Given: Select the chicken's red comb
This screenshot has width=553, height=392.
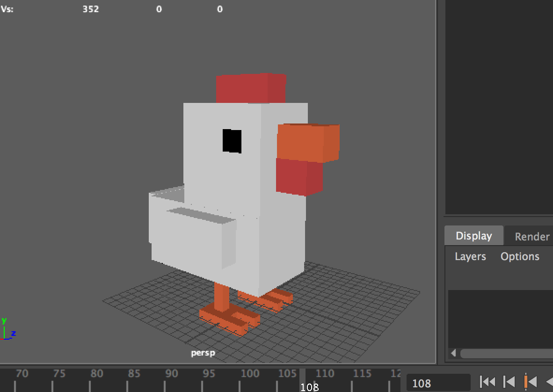Looking at the screenshot, I should pos(251,88).
